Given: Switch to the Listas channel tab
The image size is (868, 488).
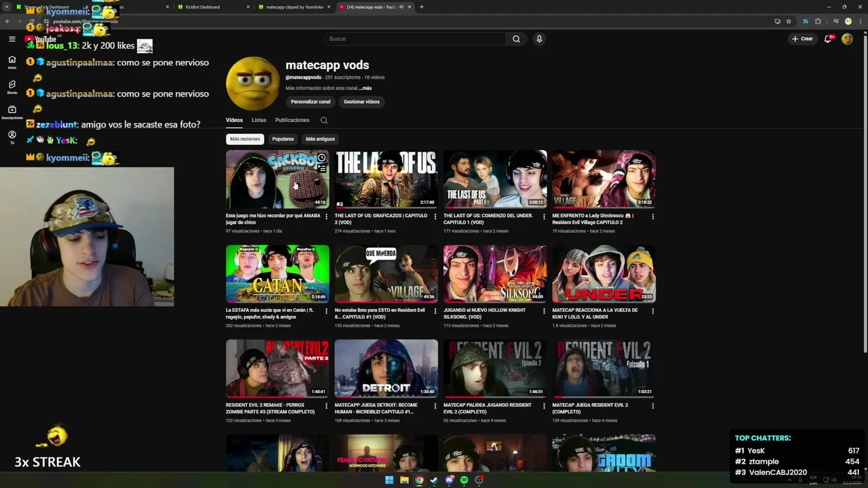Looking at the screenshot, I should pyautogui.click(x=259, y=120).
